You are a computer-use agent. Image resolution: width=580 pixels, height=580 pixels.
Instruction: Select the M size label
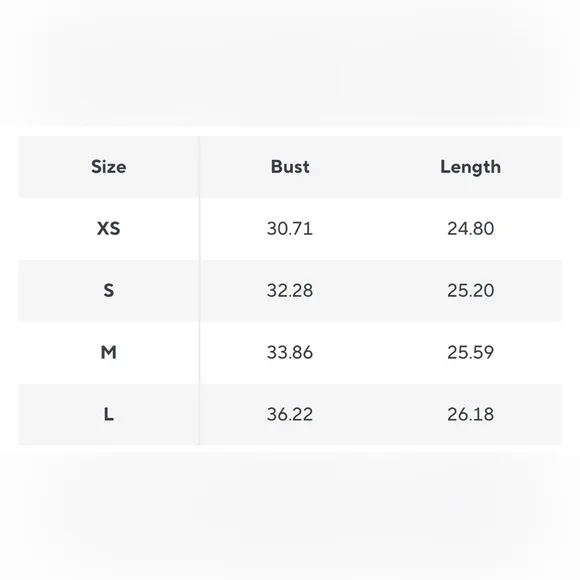[109, 352]
